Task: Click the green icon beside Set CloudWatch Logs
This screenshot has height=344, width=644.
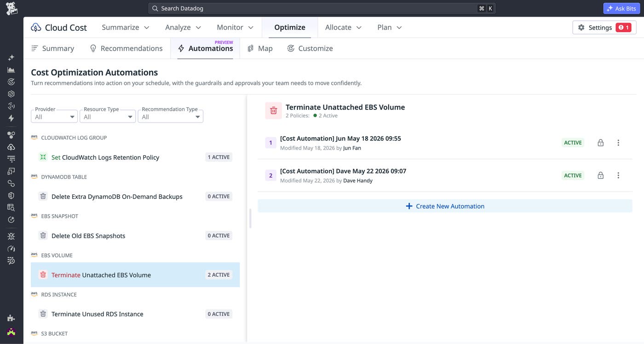Action: tap(43, 157)
